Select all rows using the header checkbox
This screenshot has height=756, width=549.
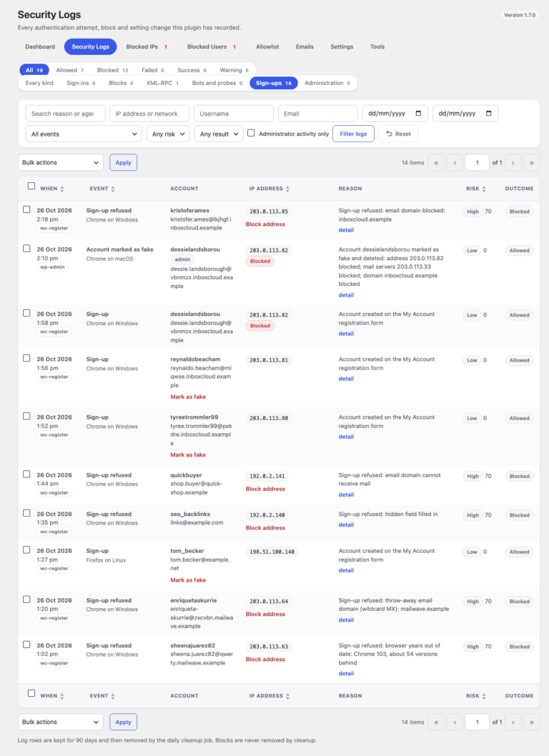pos(31,186)
